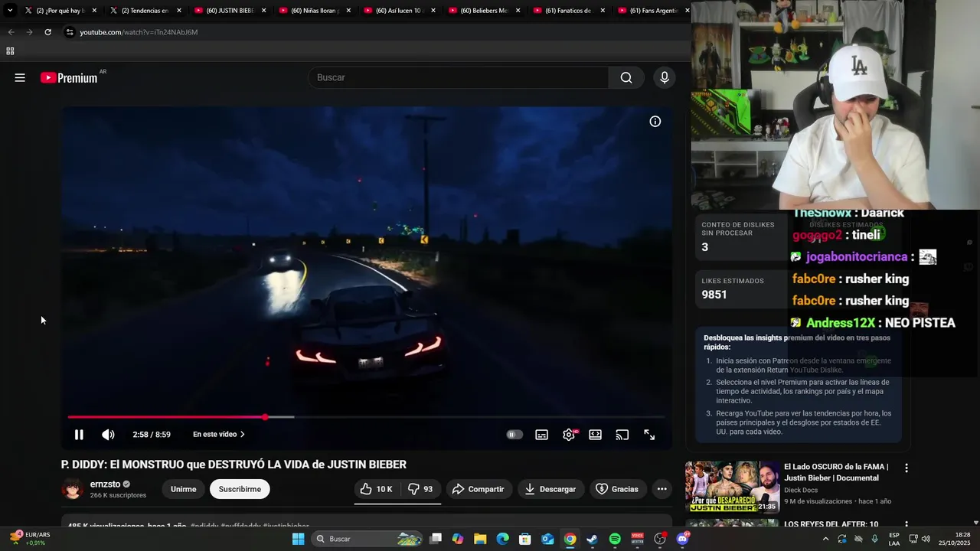Switch to the 'Beliebers Me' tab
The image size is (980, 551).
[x=482, y=11]
